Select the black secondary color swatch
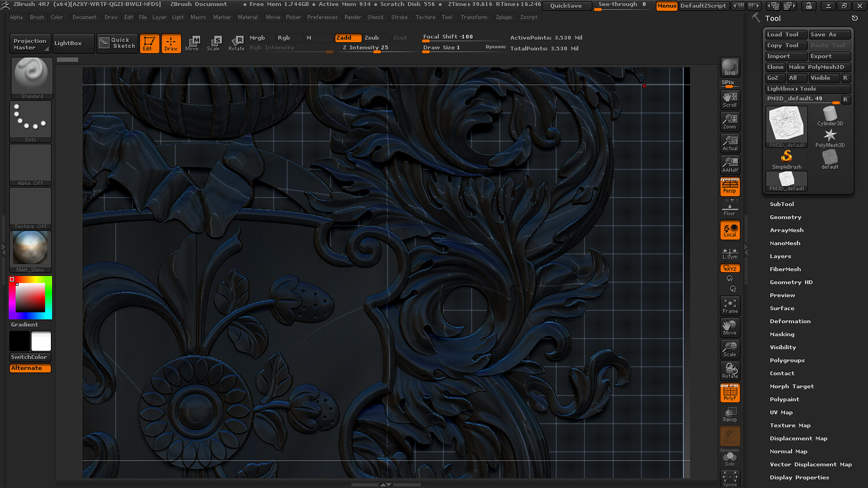Image resolution: width=868 pixels, height=488 pixels. (x=20, y=341)
